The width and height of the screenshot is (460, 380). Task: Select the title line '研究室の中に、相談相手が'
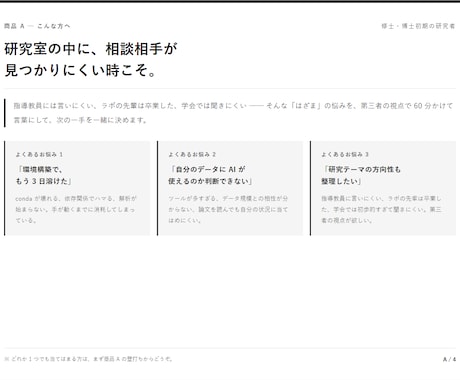click(91, 49)
